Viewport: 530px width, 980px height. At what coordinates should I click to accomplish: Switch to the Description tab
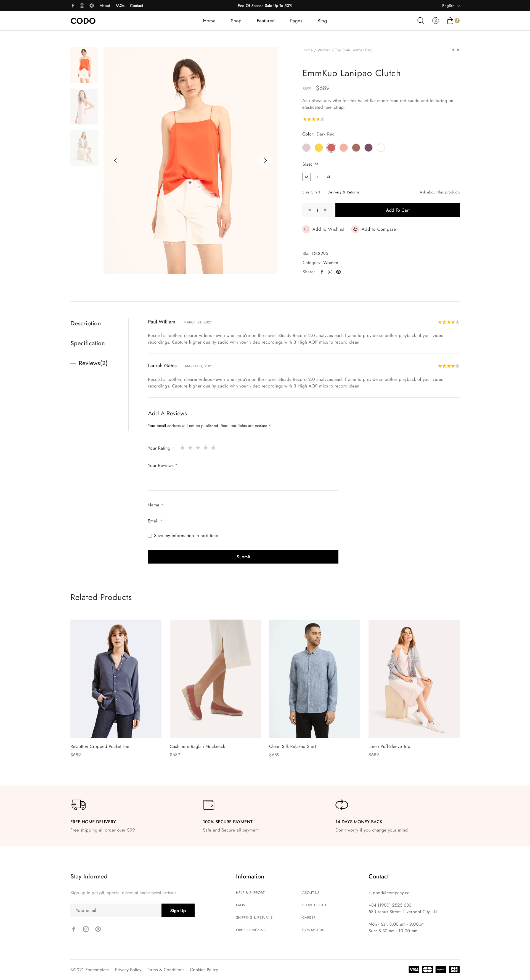coord(86,323)
